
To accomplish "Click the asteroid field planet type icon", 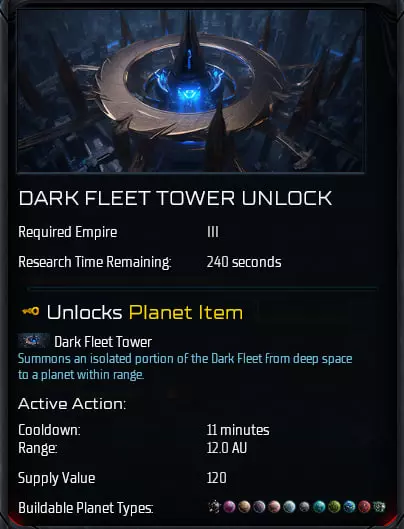I will [214, 506].
